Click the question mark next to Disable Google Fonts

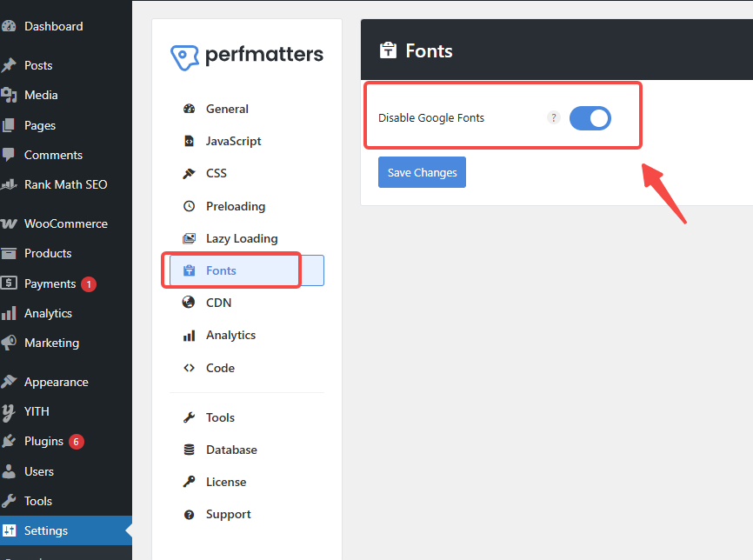coord(554,117)
